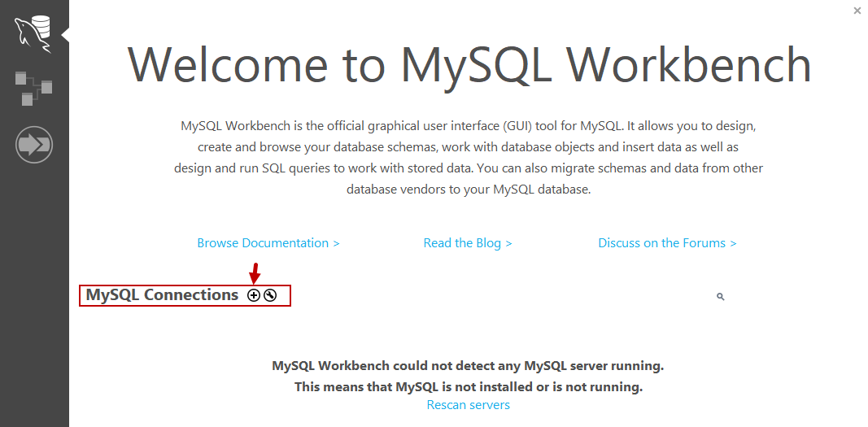Viewport: 868px width, 427px height.
Task: Click the Welcome to MySQL Workbench title
Action: 469,64
